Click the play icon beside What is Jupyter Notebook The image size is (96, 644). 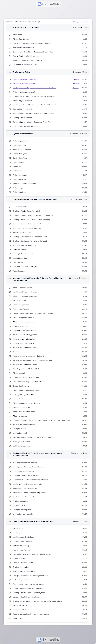(10, 101)
